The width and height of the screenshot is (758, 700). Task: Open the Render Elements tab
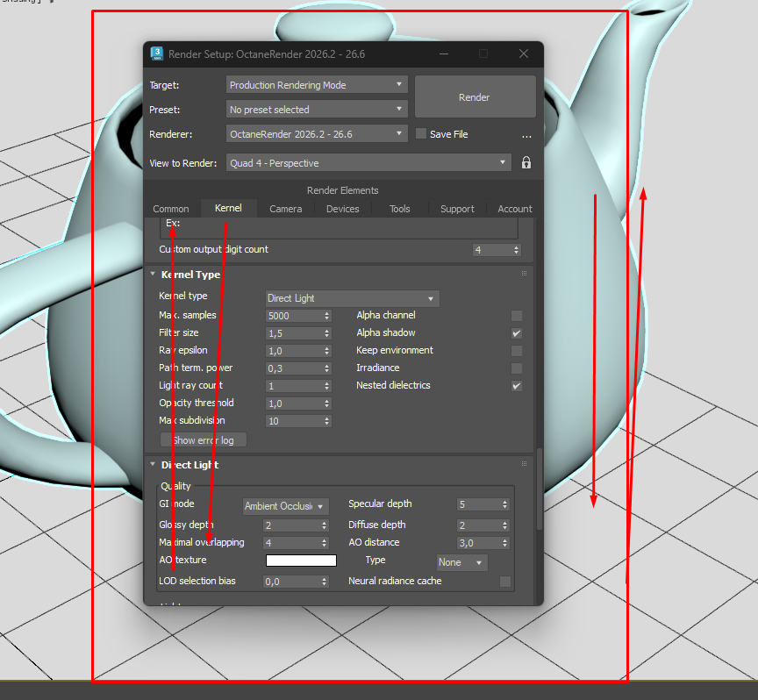343,190
